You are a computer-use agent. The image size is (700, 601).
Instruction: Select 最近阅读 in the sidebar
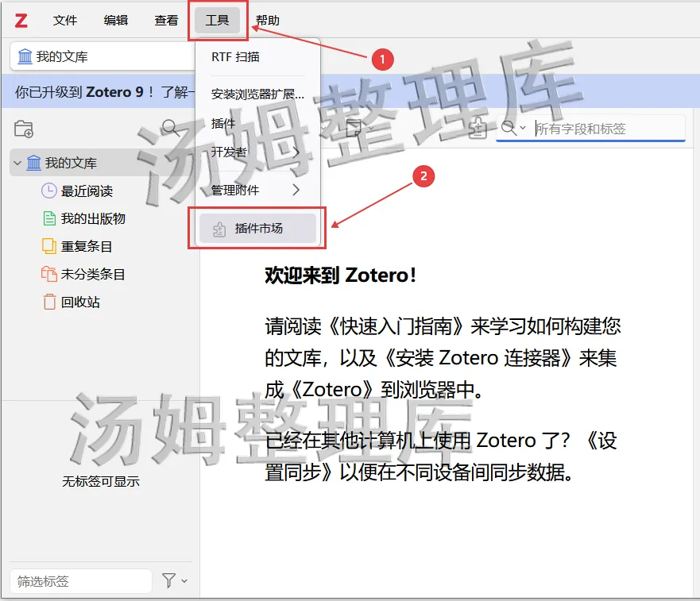click(x=87, y=191)
